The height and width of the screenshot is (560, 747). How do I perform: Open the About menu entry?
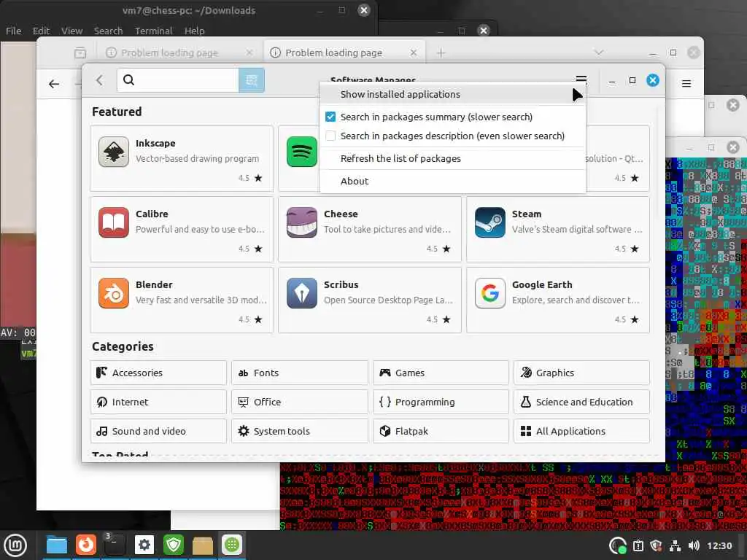[x=452, y=181]
